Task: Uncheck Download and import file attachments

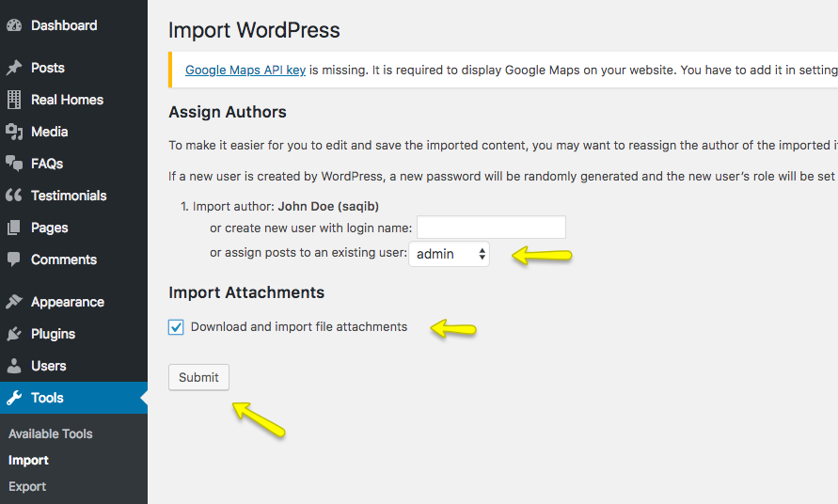Action: (x=176, y=327)
